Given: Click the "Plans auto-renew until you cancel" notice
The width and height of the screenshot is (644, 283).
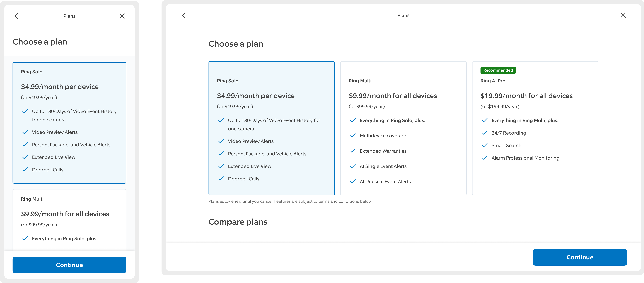Looking at the screenshot, I should [290, 201].
